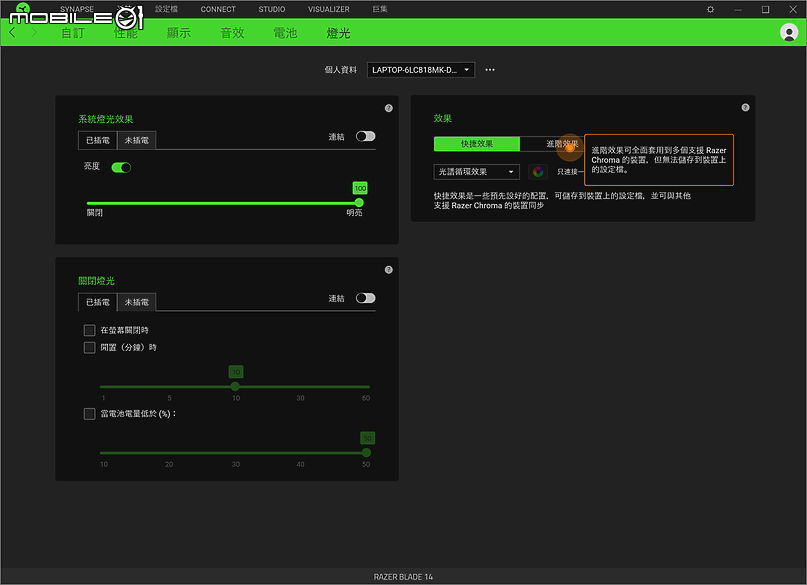Check the 當電池電量低於 (%) checkbox
This screenshot has width=807, height=585.
click(90, 414)
